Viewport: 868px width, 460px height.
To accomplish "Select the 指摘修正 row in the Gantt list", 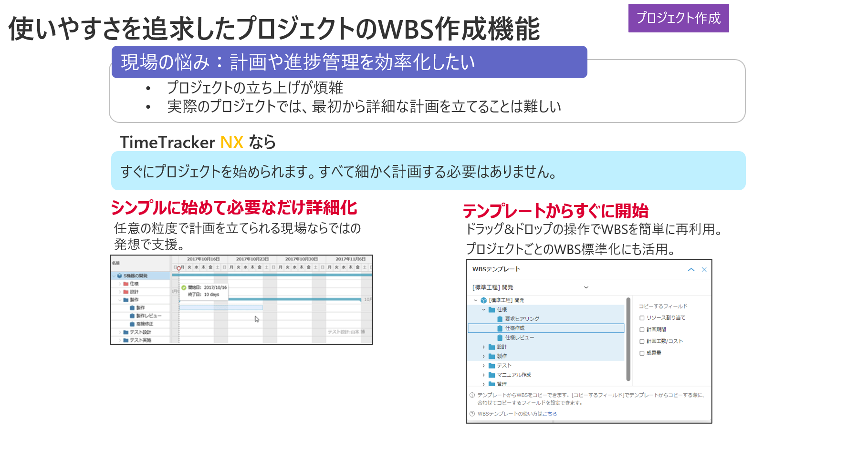I will pyautogui.click(x=144, y=324).
